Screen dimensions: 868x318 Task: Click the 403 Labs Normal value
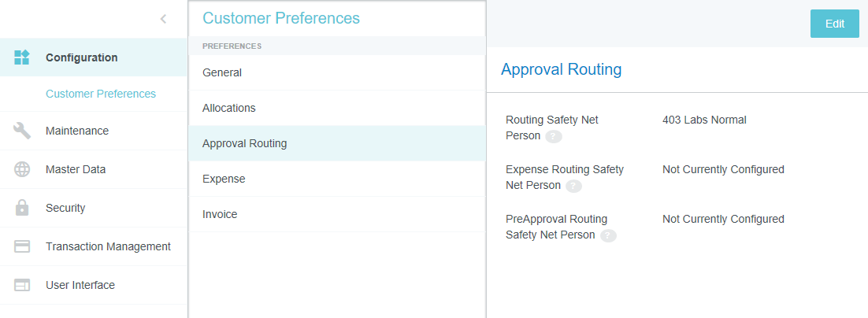click(x=704, y=120)
